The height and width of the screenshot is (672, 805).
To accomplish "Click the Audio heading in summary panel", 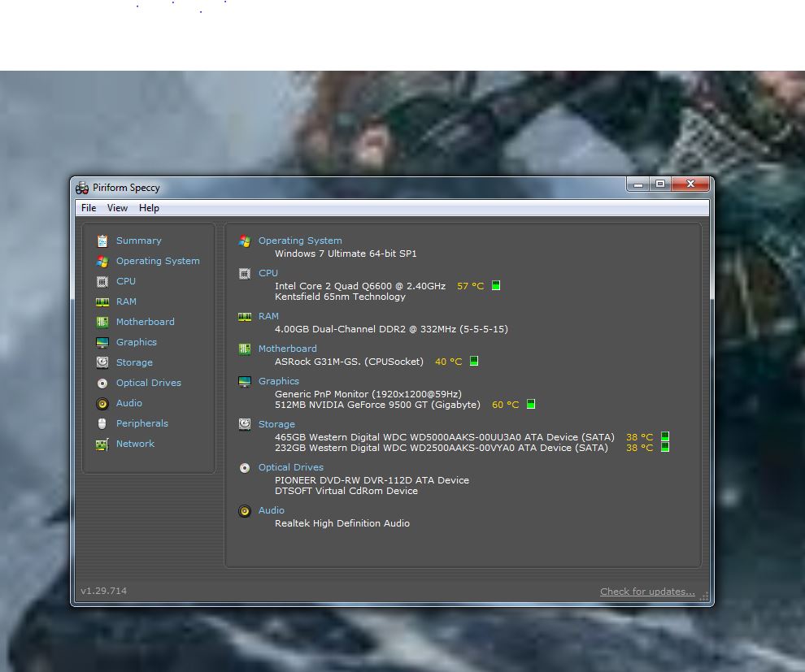I will tap(271, 510).
